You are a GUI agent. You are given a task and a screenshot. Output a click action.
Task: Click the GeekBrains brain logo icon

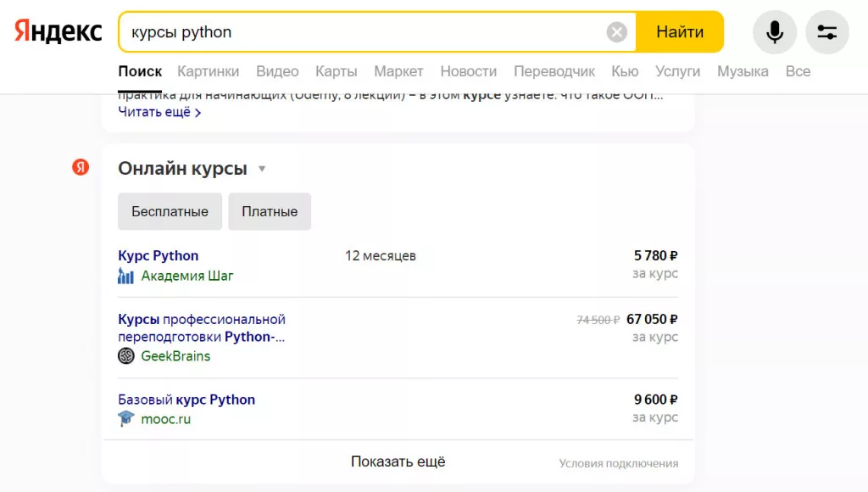click(126, 355)
